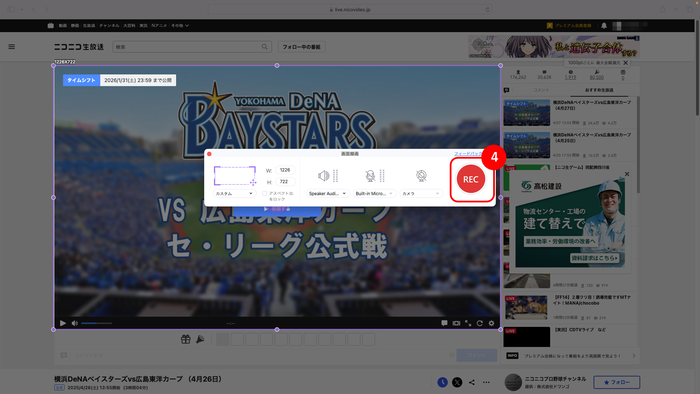
Task: Reload the player with the refresh icon
Action: [479, 323]
